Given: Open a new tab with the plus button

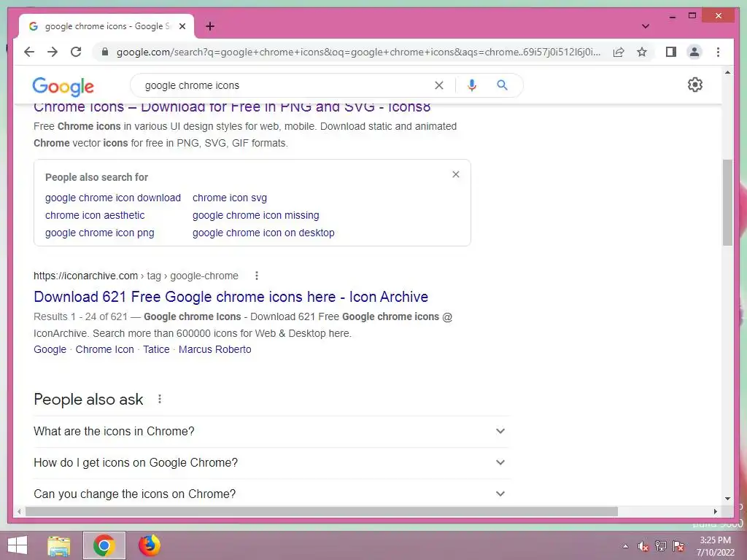Looking at the screenshot, I should click(209, 26).
